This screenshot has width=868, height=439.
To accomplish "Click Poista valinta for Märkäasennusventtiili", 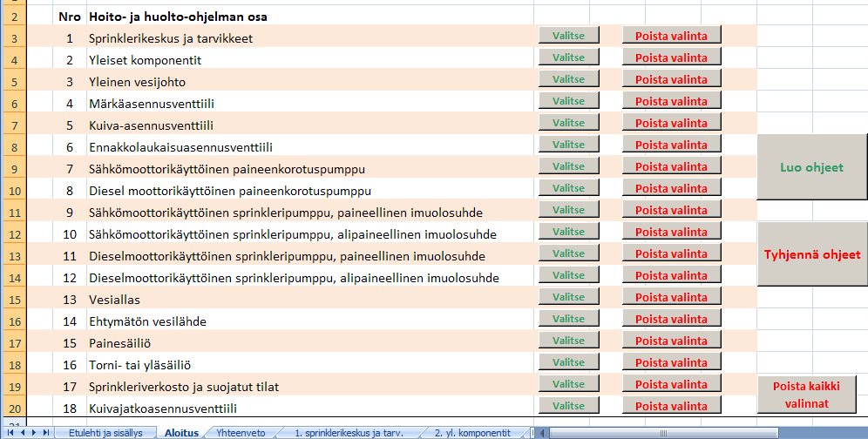I will click(x=672, y=101).
